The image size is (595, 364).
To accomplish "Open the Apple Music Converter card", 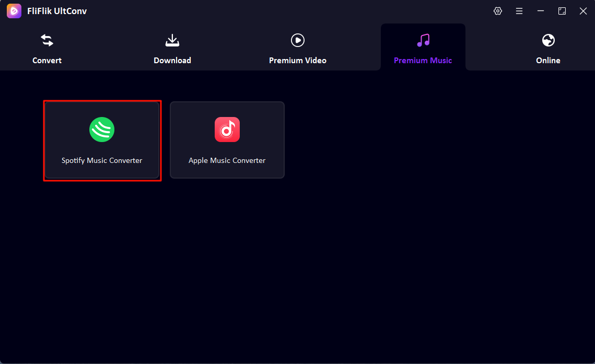I will (227, 140).
